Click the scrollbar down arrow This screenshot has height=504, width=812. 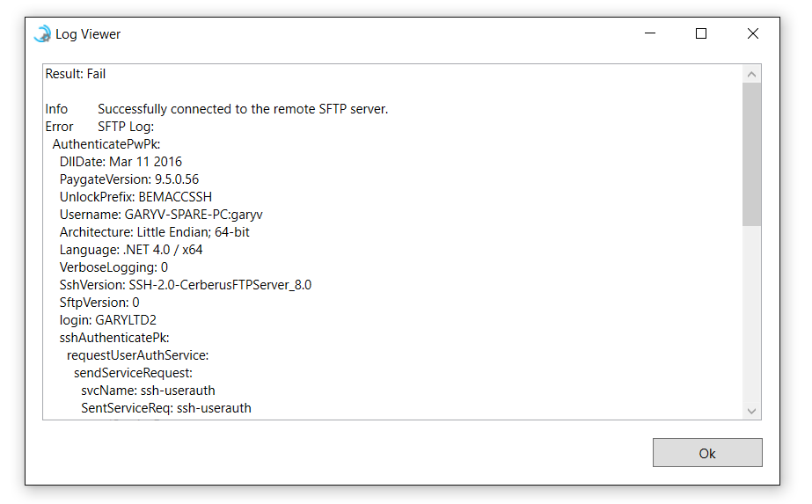coord(751,411)
